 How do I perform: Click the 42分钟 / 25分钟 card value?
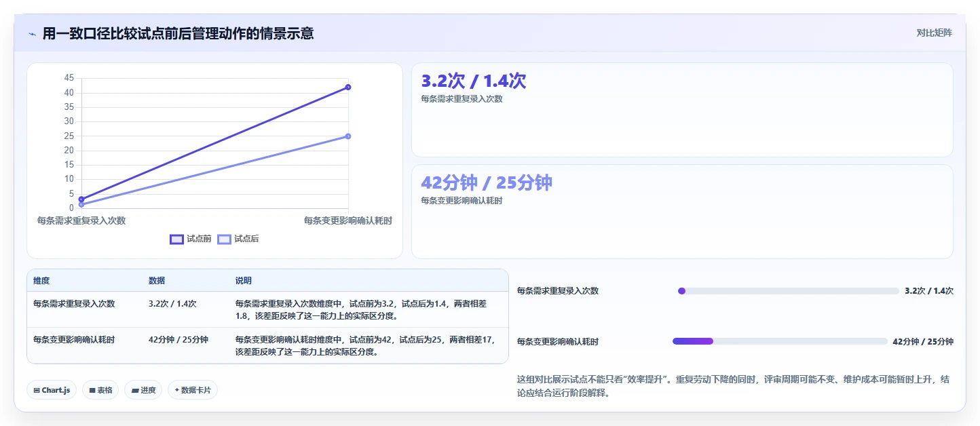(x=487, y=183)
